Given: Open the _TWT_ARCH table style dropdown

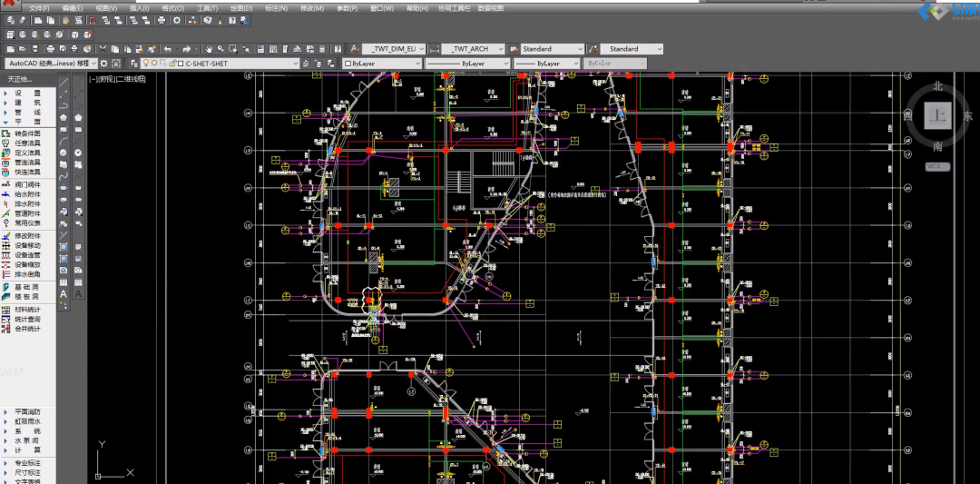Looking at the screenshot, I should click(473, 48).
